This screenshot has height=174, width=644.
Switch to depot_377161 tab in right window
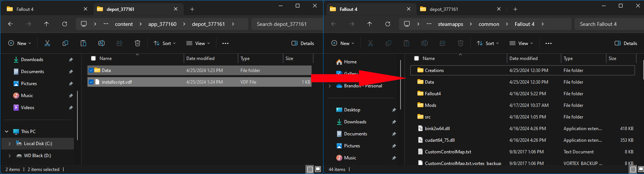(x=461, y=9)
